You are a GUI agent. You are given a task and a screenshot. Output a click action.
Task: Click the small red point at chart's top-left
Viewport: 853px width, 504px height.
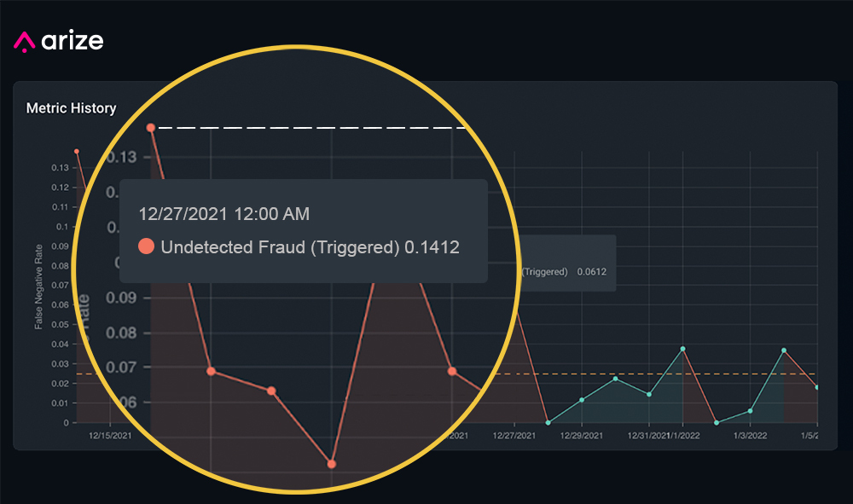77,151
